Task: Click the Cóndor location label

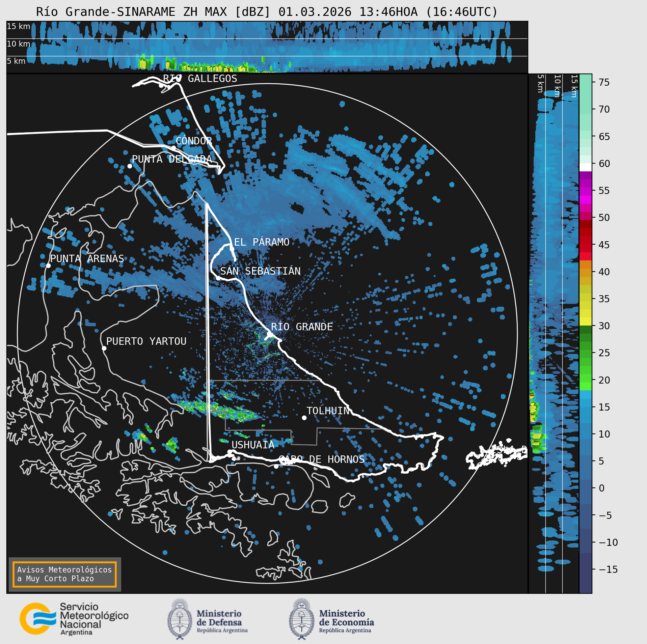Action: click(x=194, y=141)
